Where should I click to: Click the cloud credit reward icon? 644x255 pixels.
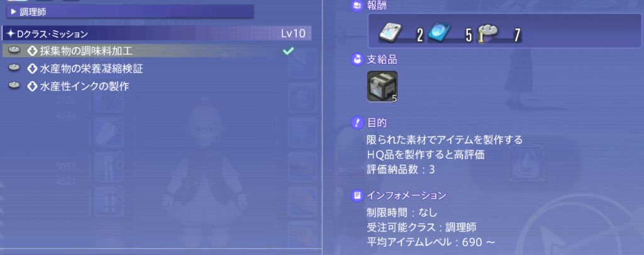click(x=488, y=33)
